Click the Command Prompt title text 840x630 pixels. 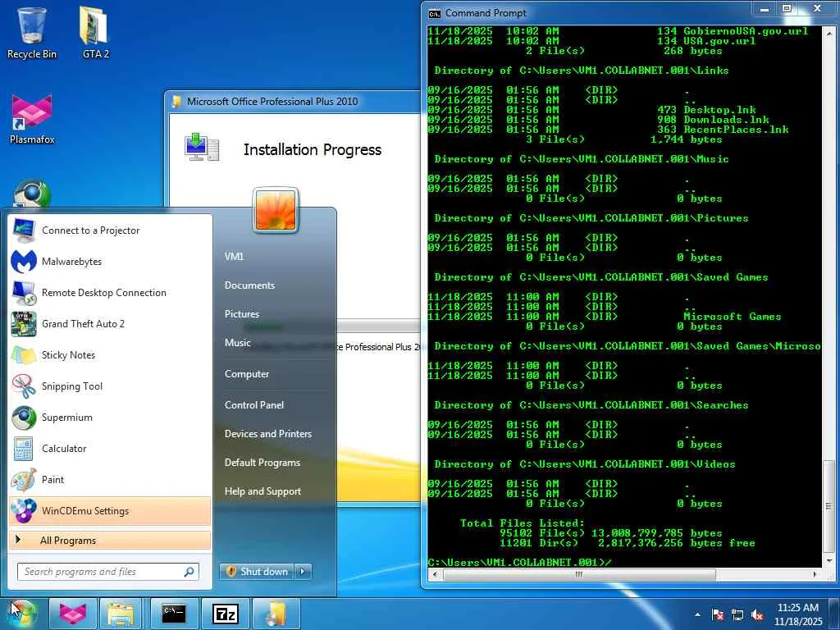(x=486, y=13)
